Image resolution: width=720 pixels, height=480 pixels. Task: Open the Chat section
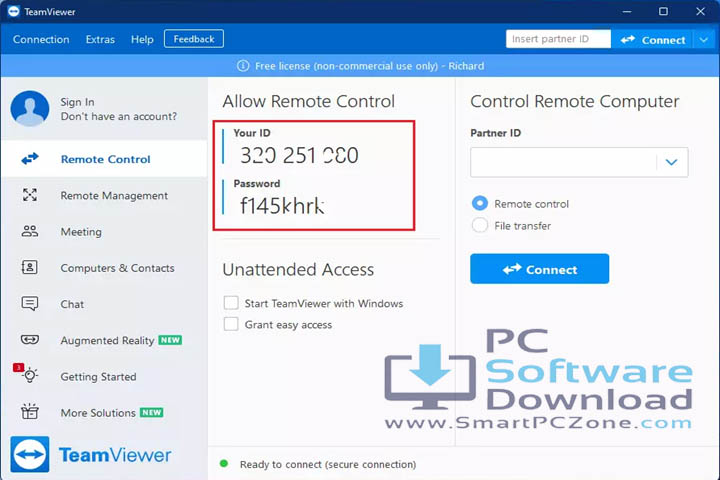pos(105,304)
